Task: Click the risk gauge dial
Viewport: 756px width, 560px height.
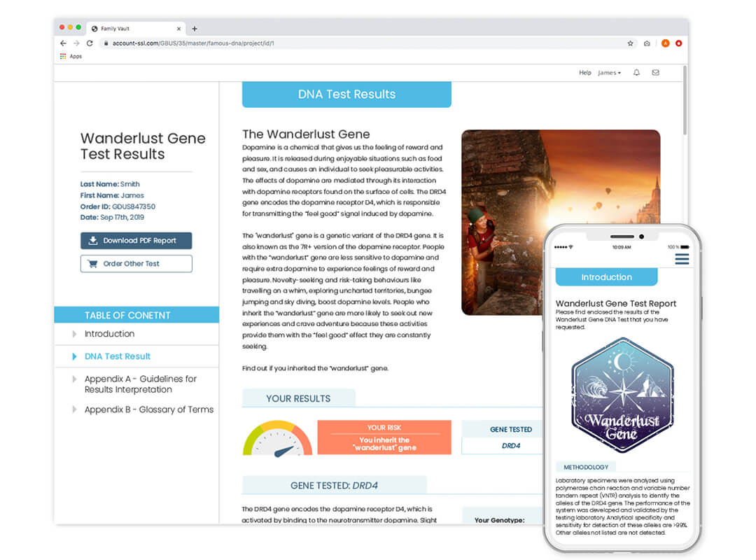Action: click(277, 438)
